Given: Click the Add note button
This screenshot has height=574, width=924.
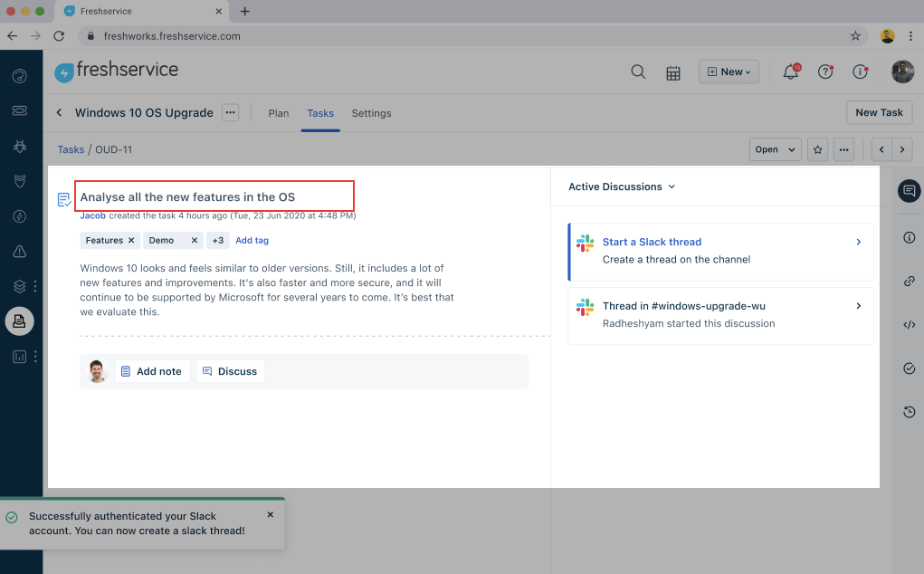Looking at the screenshot, I should [152, 371].
